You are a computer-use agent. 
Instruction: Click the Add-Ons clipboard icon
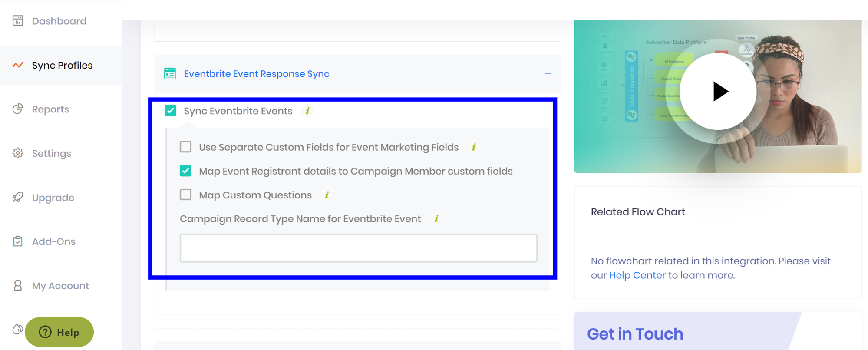coord(18,241)
